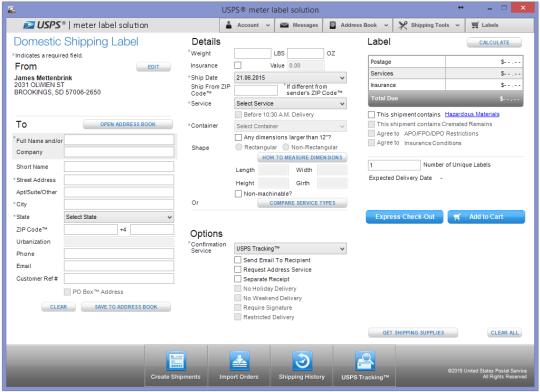Click the Add to Cart button
Screen dimensions: 540x392
(486, 217)
